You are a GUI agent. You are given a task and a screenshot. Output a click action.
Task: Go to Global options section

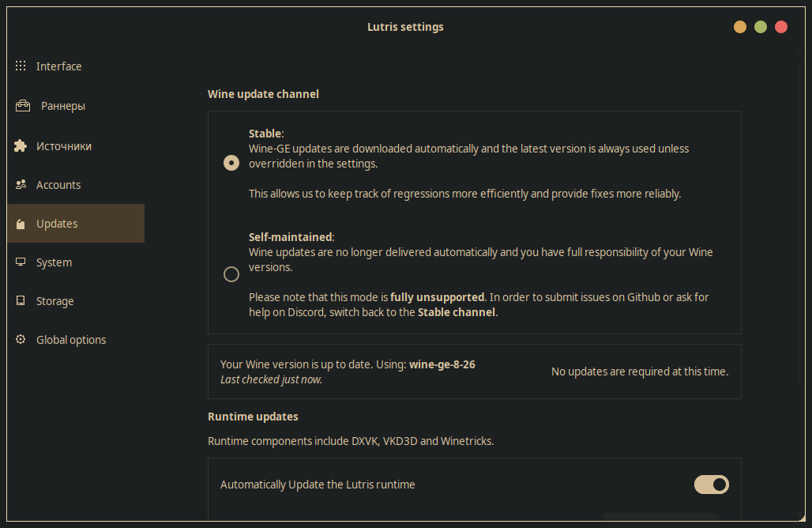(x=71, y=340)
